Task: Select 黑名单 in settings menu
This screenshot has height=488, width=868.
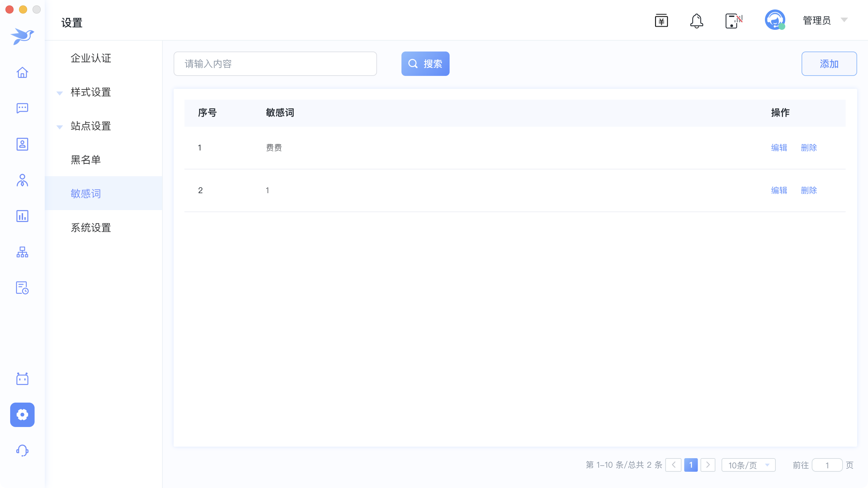Action: [x=86, y=160]
